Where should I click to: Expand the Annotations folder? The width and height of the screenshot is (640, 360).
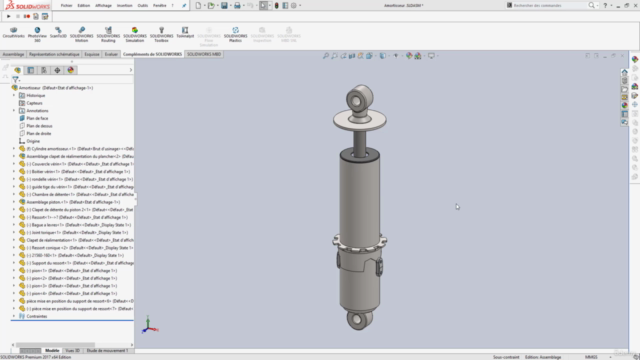pyautogui.click(x=14, y=110)
